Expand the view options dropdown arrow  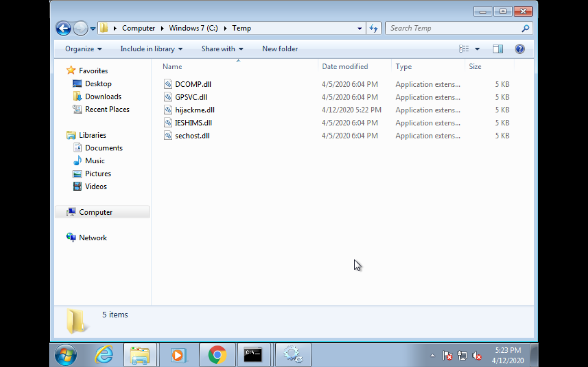(477, 49)
